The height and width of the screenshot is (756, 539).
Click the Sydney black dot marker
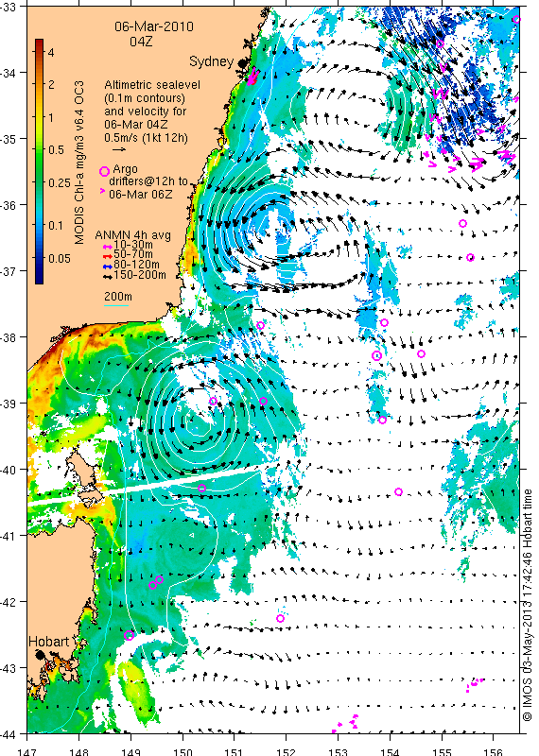coord(241,62)
